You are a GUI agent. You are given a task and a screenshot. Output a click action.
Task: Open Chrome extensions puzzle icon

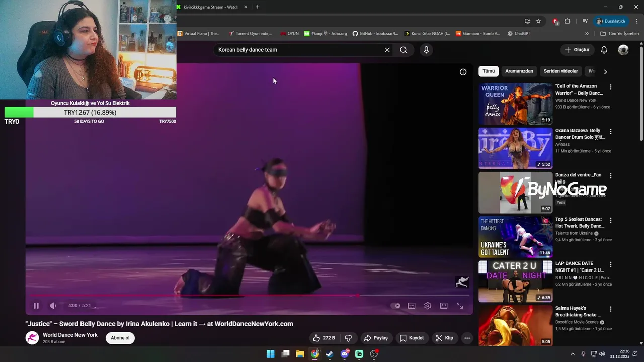coord(568,21)
